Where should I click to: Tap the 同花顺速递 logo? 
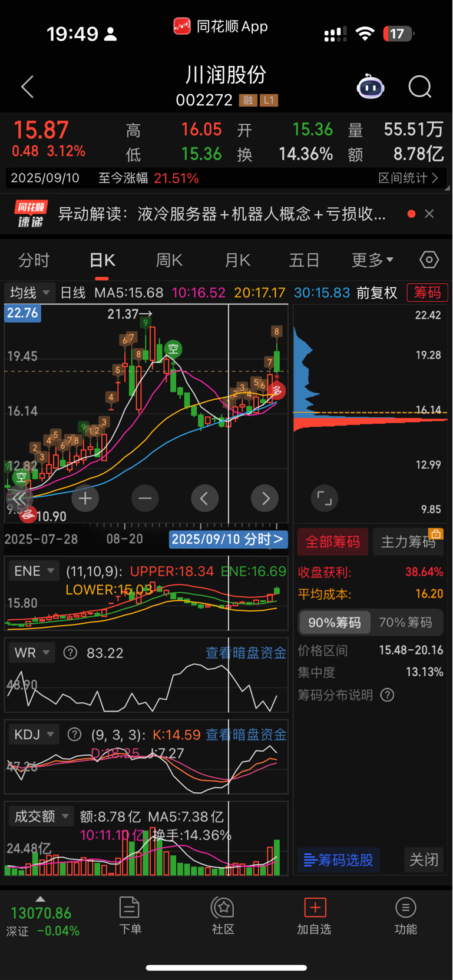[31, 214]
